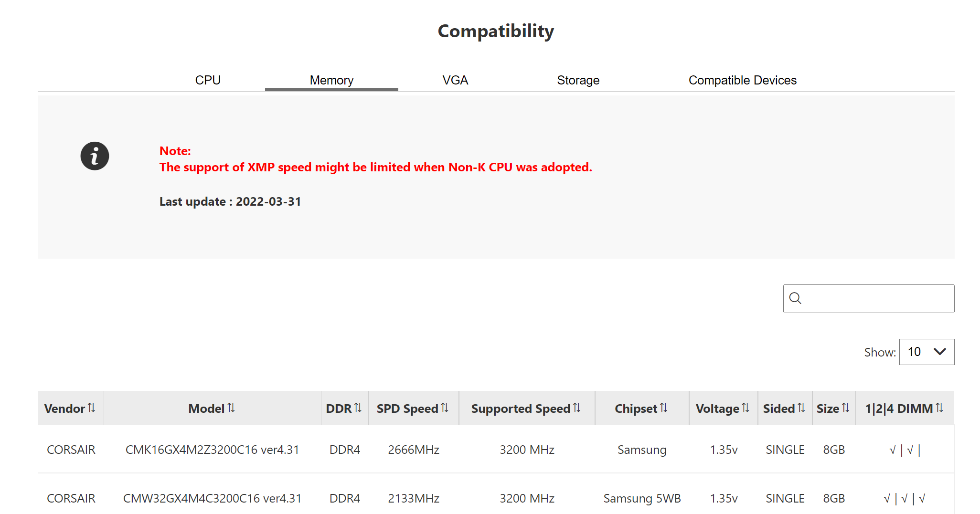Sort table by Model column arrows
This screenshot has height=514, width=980.
pyautogui.click(x=231, y=408)
